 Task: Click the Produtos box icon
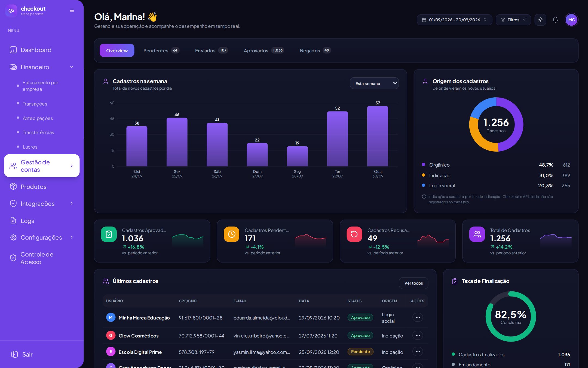[13, 186]
